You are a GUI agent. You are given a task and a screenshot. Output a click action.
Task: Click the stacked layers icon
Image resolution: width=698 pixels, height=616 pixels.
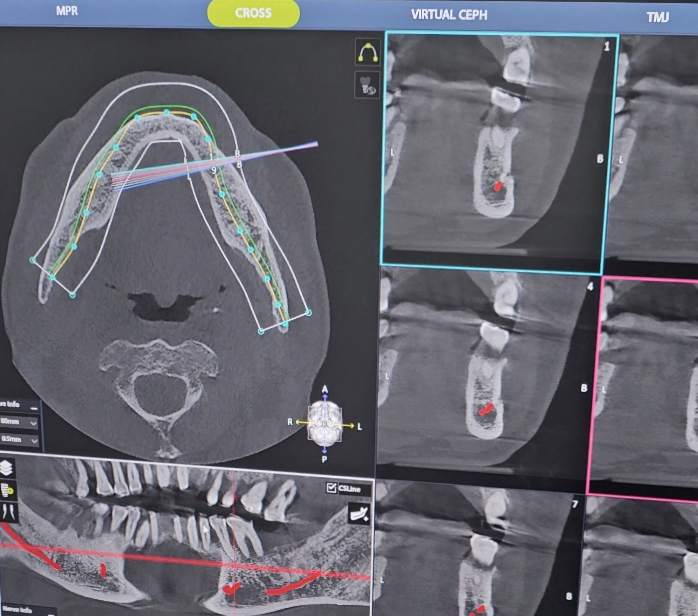click(7, 468)
